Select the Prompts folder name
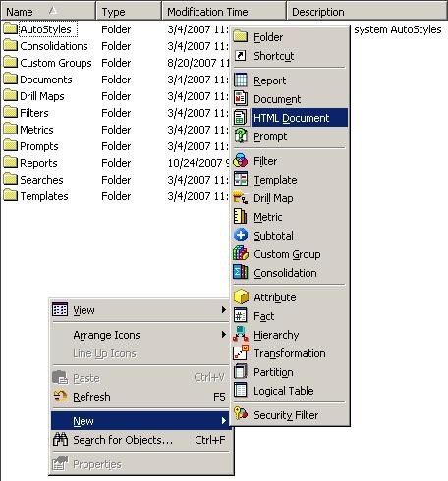The width and height of the screenshot is (448, 481). click(39, 146)
